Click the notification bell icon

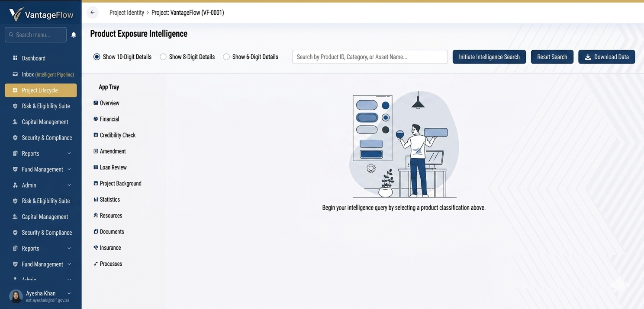pyautogui.click(x=74, y=35)
